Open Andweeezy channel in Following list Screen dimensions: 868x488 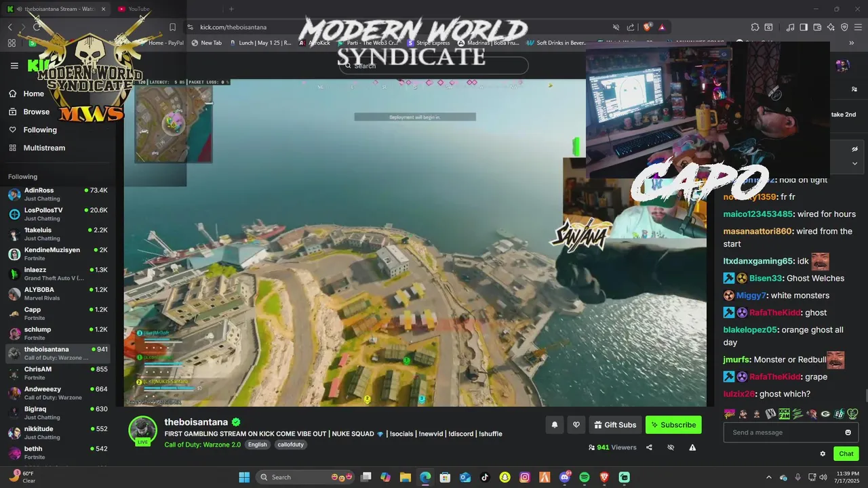pos(58,393)
